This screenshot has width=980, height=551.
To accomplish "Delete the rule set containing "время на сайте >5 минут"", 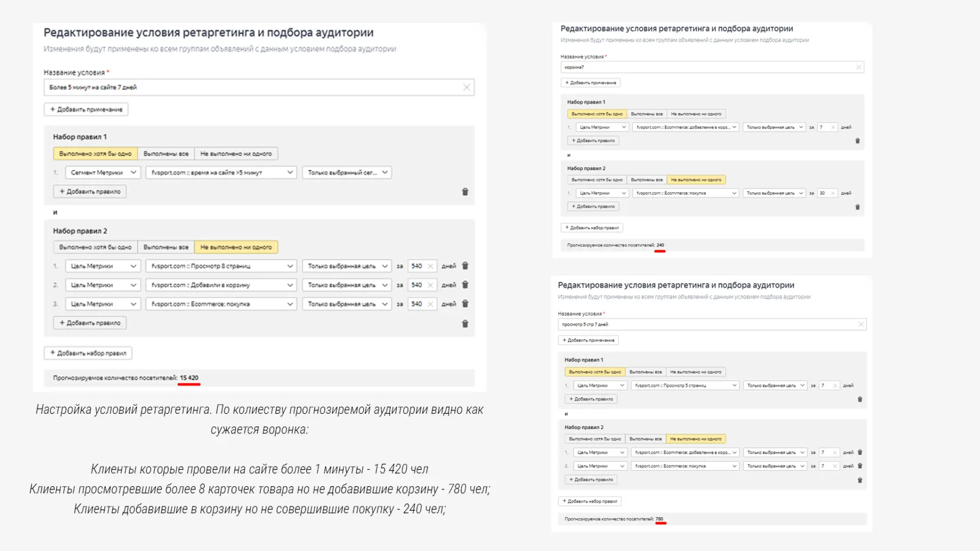I will tap(465, 192).
